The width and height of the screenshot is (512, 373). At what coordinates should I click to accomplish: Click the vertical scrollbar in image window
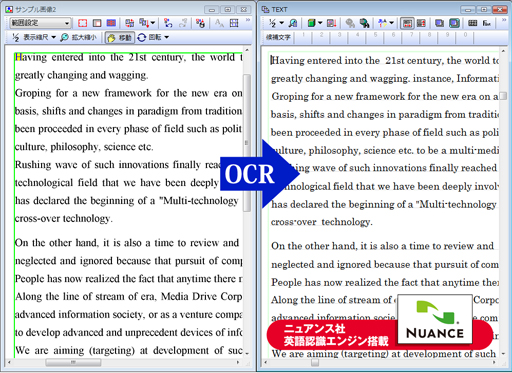(247, 201)
